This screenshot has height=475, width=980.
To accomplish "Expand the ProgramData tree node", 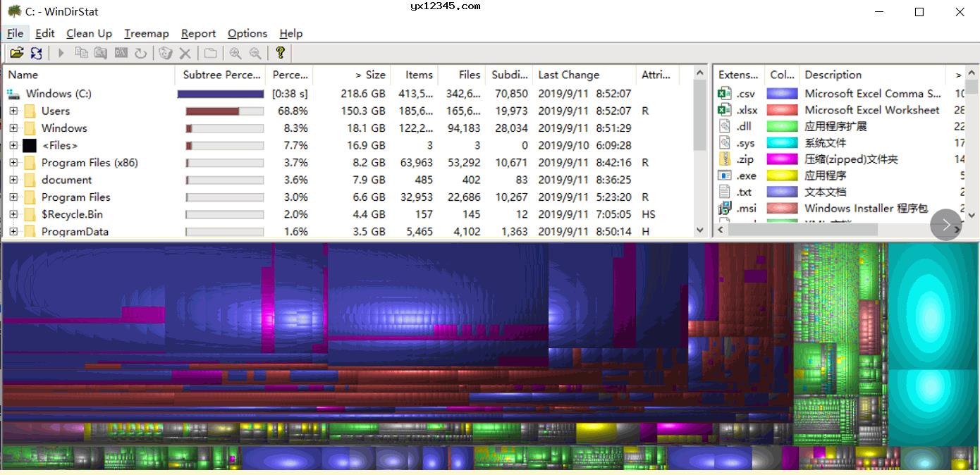I will [x=13, y=231].
